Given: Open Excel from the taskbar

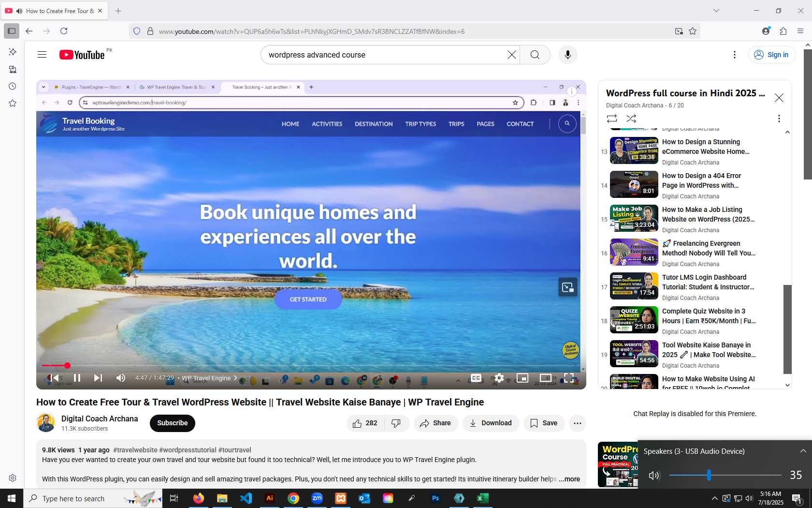Looking at the screenshot, I should [482, 498].
